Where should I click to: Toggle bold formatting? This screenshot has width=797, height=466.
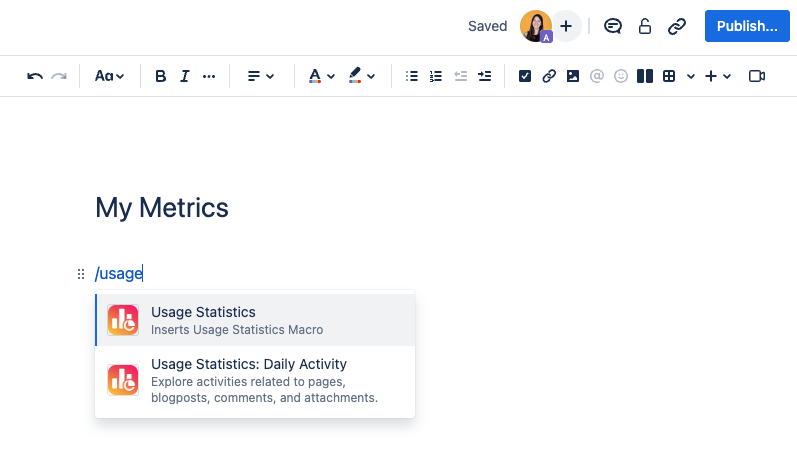point(160,76)
